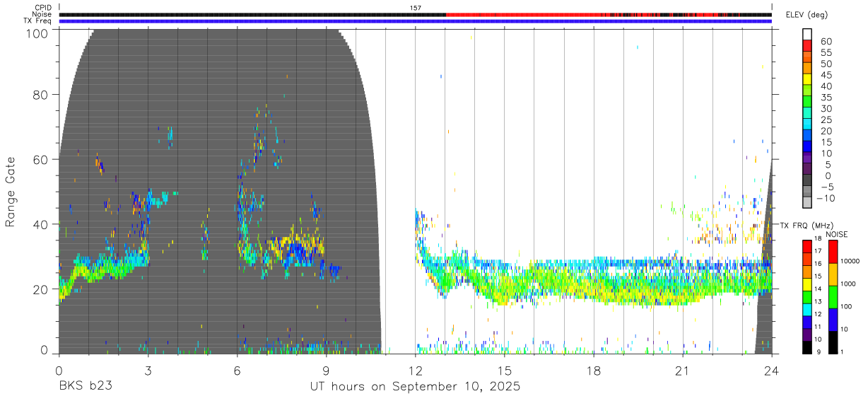Pick the blue band of noise colorbar
This screenshot has height=401, width=868.
tap(833, 320)
